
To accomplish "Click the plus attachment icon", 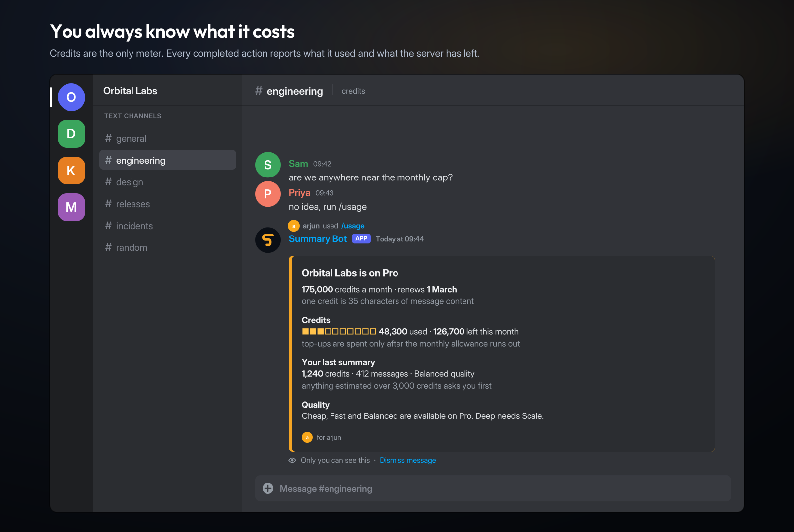I will pyautogui.click(x=268, y=488).
